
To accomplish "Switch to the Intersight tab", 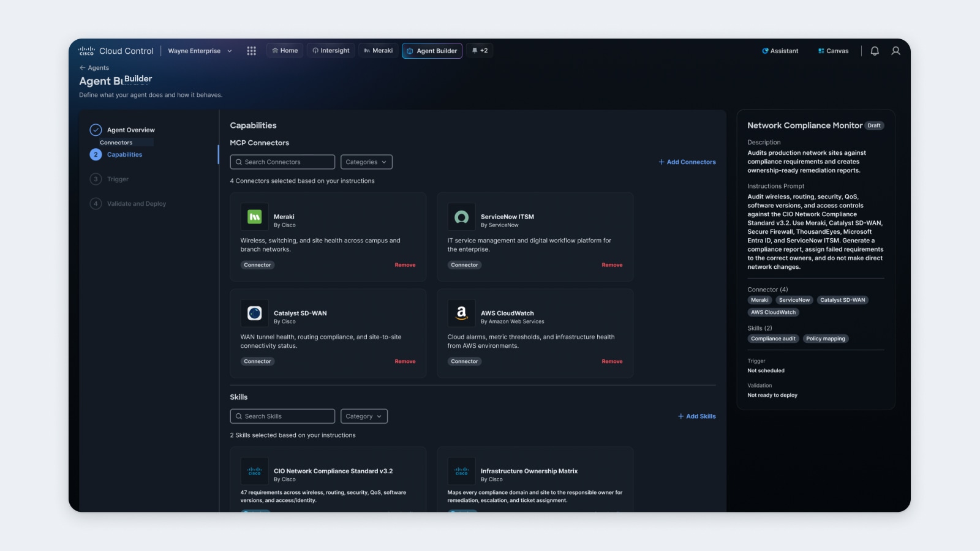I will pos(331,51).
